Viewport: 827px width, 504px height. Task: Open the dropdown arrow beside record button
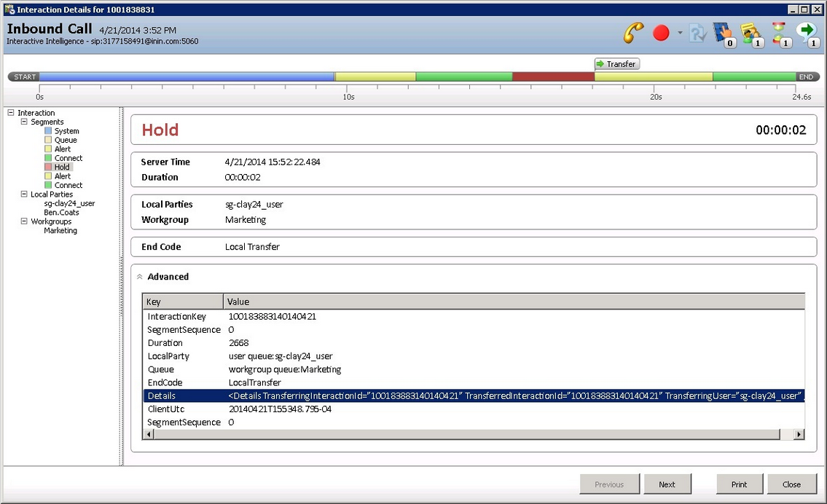[x=680, y=33]
